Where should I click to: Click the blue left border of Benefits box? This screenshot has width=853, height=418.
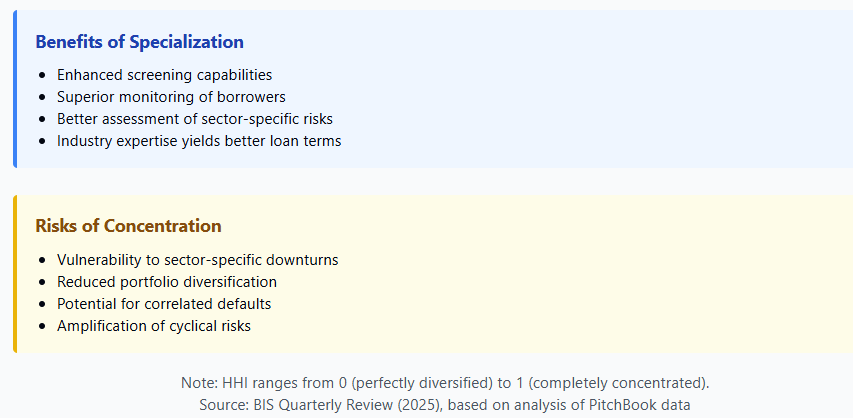15,88
